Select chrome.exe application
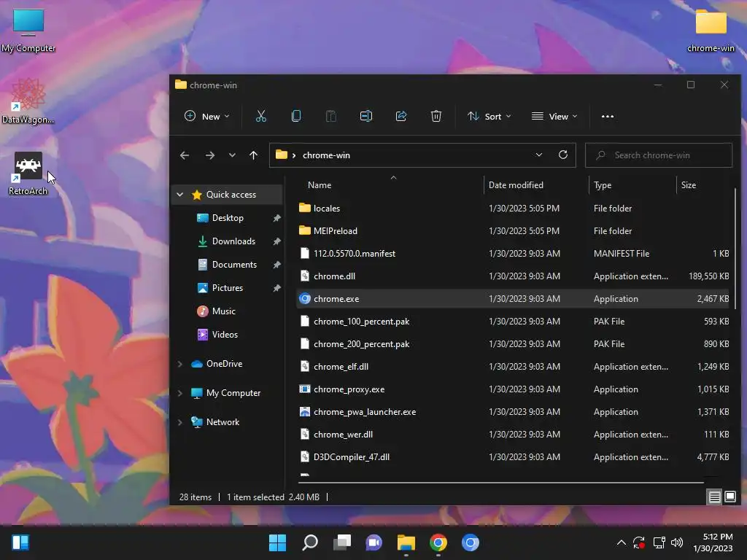The width and height of the screenshot is (747, 560). 514,298
